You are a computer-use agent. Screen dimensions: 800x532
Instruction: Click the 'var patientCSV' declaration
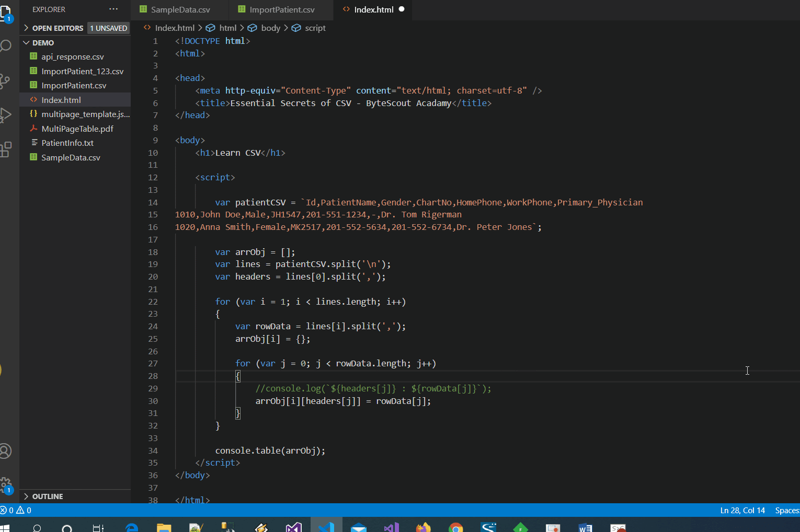coord(429,202)
